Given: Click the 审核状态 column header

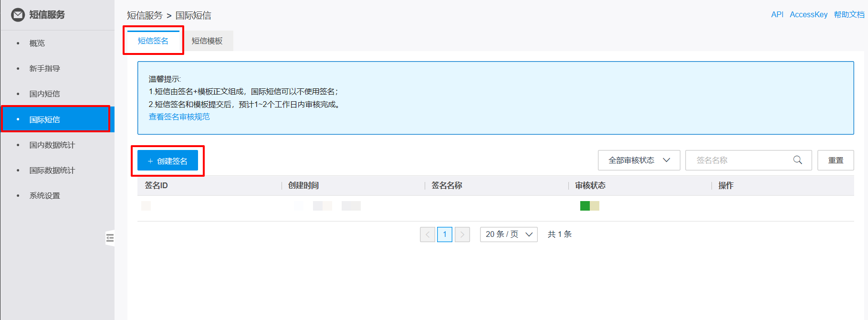Looking at the screenshot, I should coord(590,185).
